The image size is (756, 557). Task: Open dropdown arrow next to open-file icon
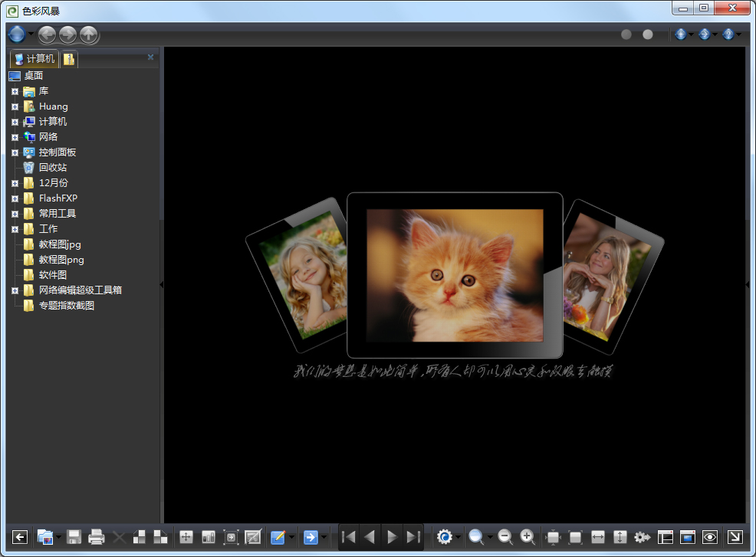pos(58,537)
